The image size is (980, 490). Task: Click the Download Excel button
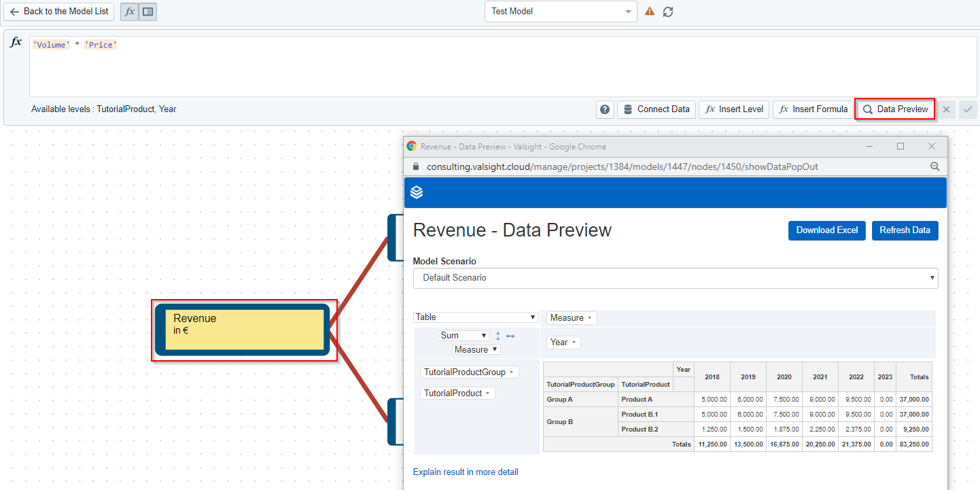pyautogui.click(x=827, y=230)
